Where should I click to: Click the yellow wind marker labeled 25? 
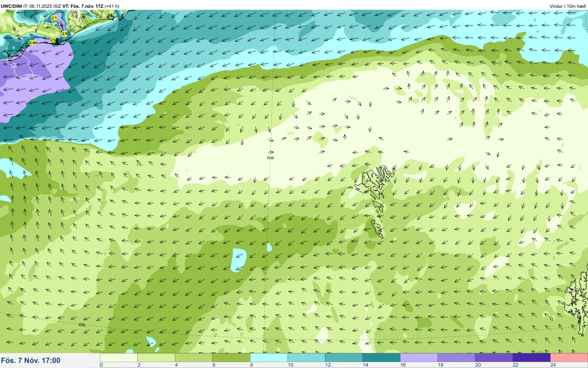point(53,40)
